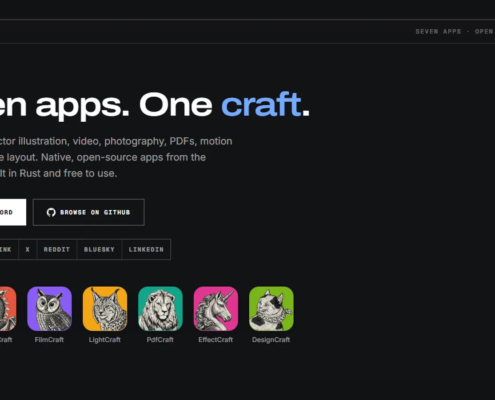Click the LightCraft label text
The width and height of the screenshot is (495, 400).
(105, 340)
